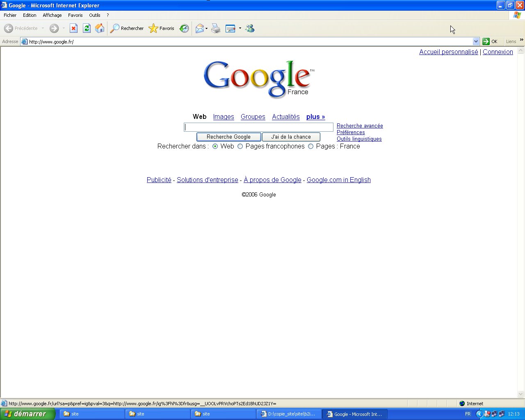Viewport: 525px width, 420px height.
Task: Click the Précédente back arrow icon
Action: pyautogui.click(x=8, y=28)
